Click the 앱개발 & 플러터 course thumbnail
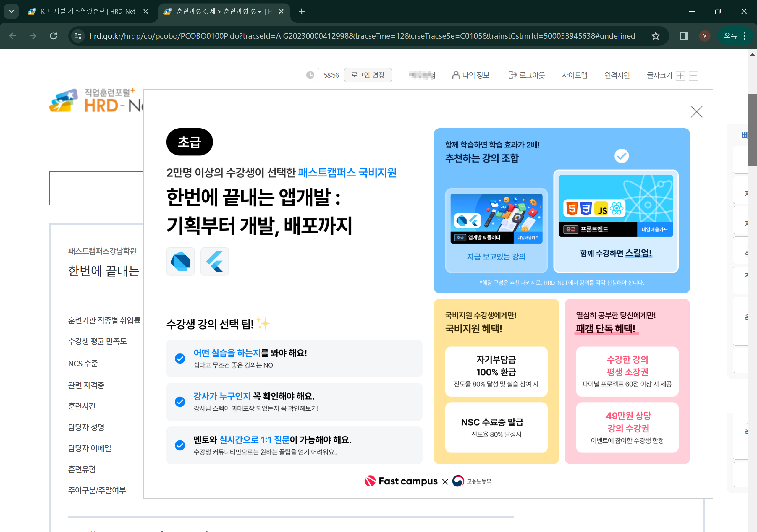757x532 pixels. tap(496, 218)
